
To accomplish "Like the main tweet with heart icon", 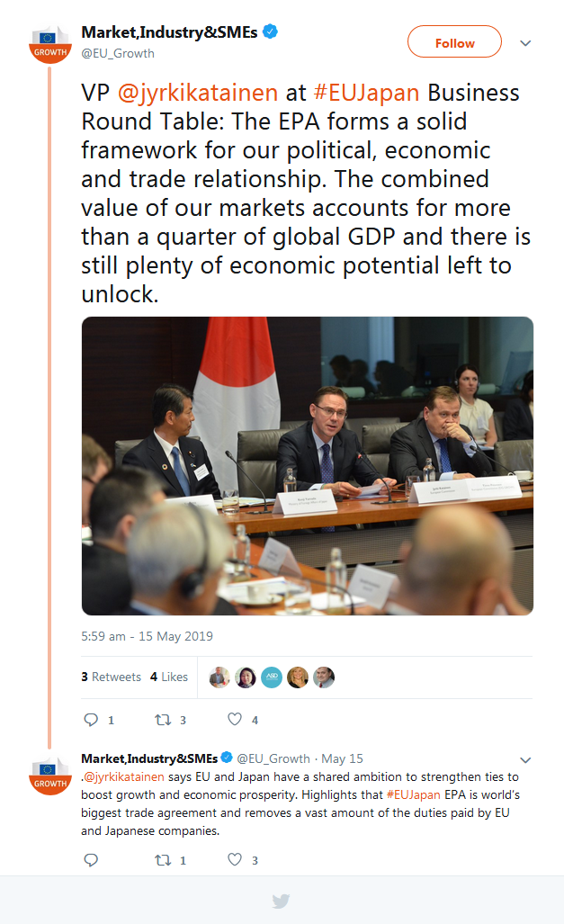I will pyautogui.click(x=235, y=720).
